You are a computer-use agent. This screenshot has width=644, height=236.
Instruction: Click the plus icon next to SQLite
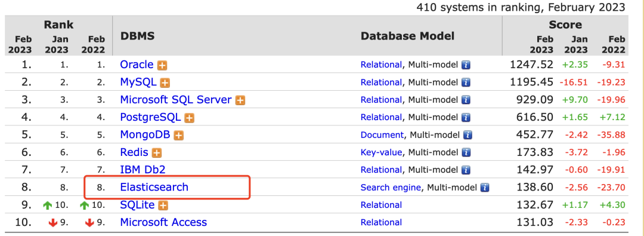coord(163,205)
